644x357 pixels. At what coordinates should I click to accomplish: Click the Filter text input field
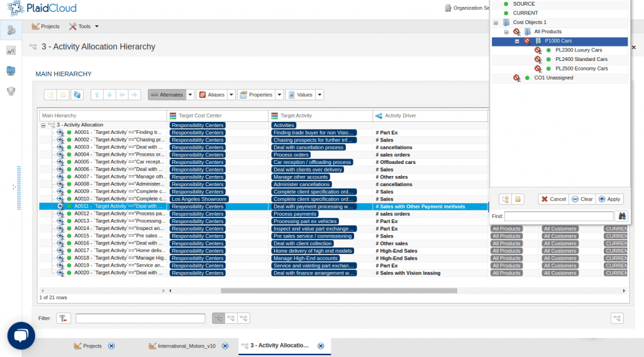140,318
